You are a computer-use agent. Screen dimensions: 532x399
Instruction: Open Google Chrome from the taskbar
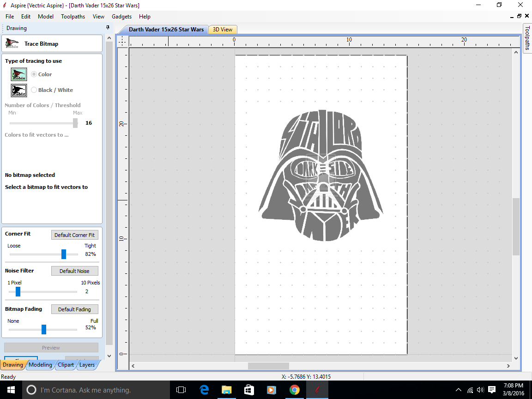[295, 390]
